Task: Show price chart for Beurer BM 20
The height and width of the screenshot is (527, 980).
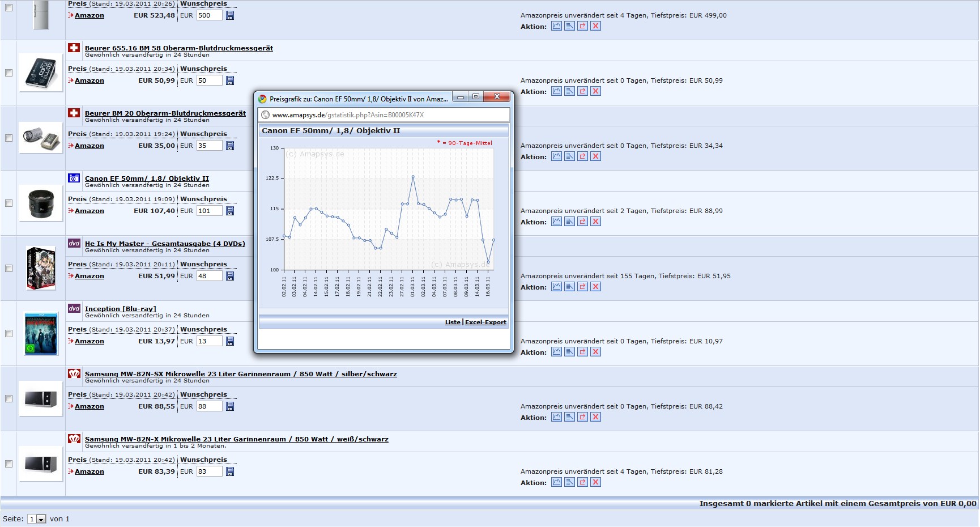Action: (556, 156)
